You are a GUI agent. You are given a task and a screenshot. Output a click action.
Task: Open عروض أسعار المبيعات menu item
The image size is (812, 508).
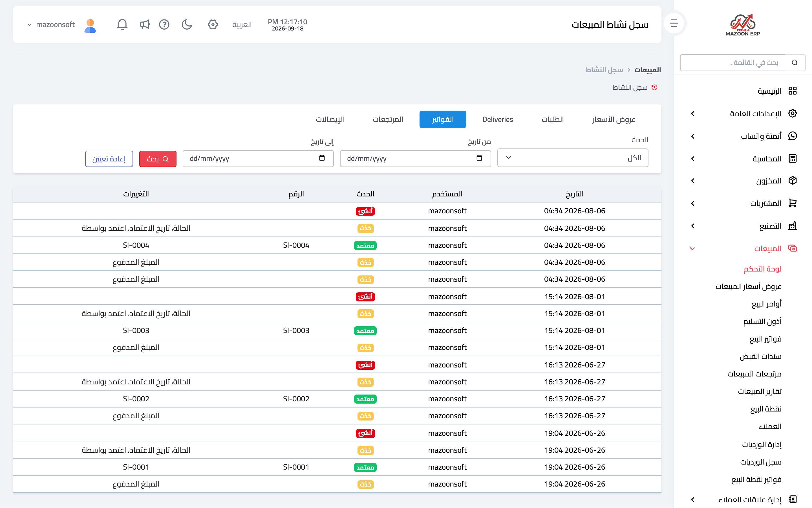(748, 286)
